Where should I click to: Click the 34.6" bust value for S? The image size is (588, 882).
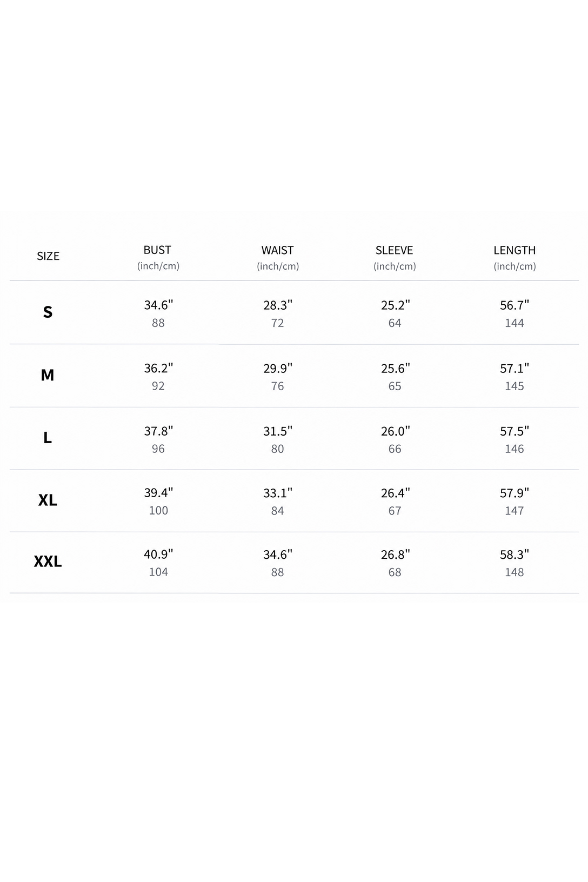[158, 305]
